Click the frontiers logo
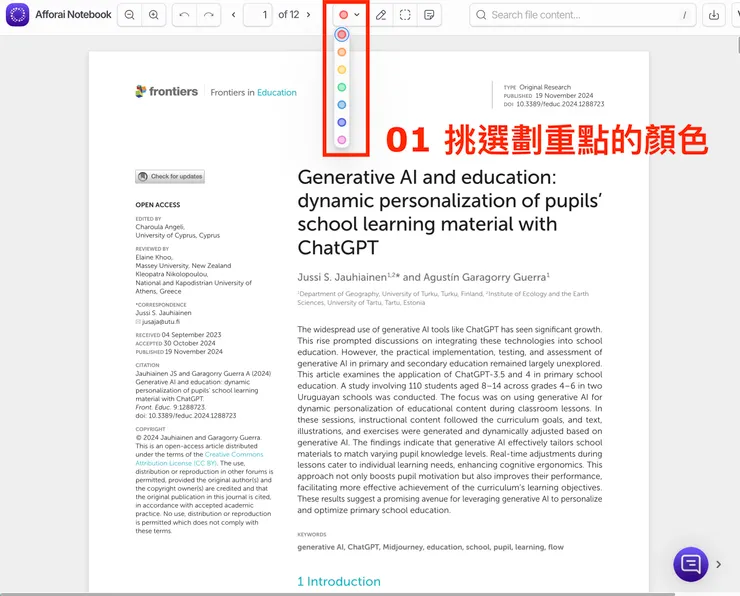The image size is (740, 596). [x=167, y=91]
